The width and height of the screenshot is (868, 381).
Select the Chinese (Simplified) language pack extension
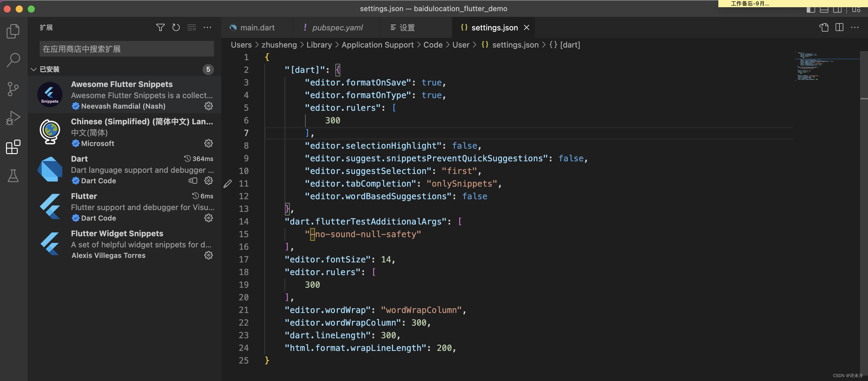125,132
